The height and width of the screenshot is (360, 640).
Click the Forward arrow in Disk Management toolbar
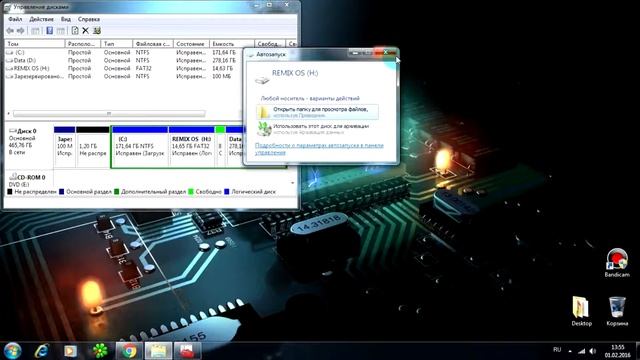click(20, 31)
